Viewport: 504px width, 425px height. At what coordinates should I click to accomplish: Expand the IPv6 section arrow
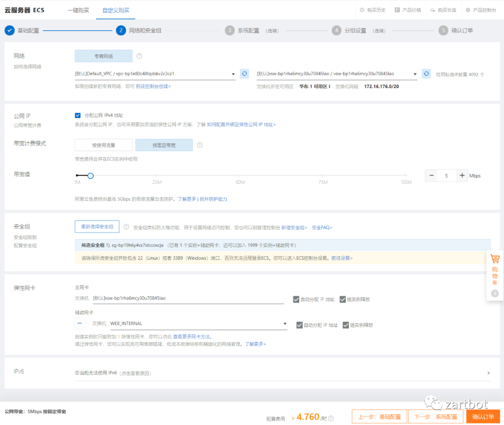click(489, 373)
